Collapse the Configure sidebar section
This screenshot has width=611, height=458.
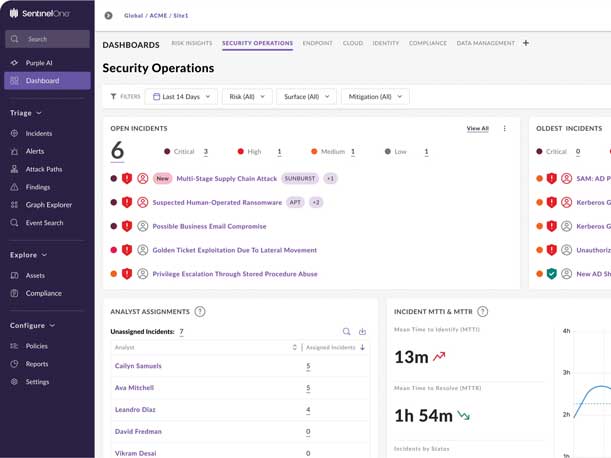32,325
